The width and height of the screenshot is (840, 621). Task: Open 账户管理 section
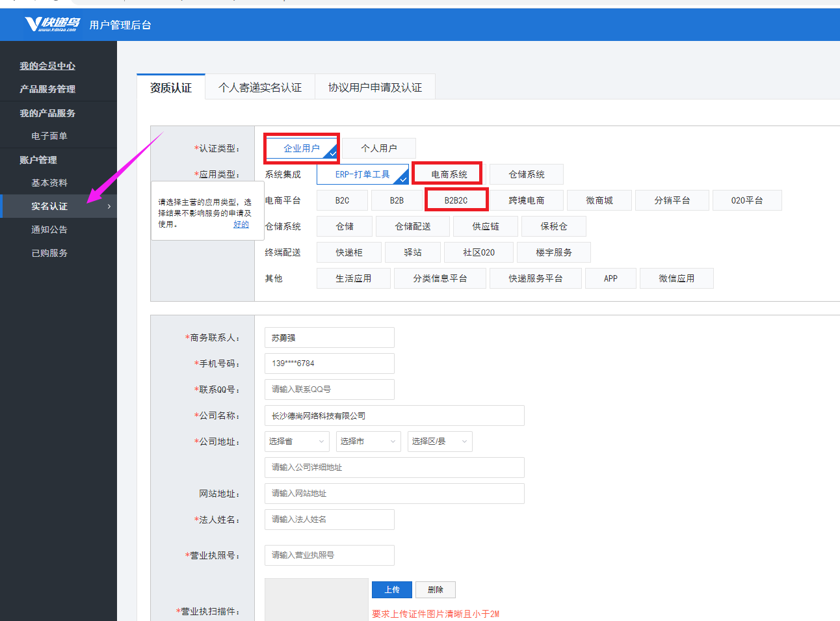38,159
